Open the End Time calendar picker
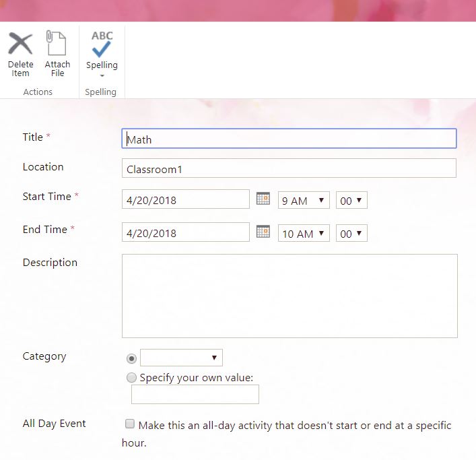 click(263, 232)
